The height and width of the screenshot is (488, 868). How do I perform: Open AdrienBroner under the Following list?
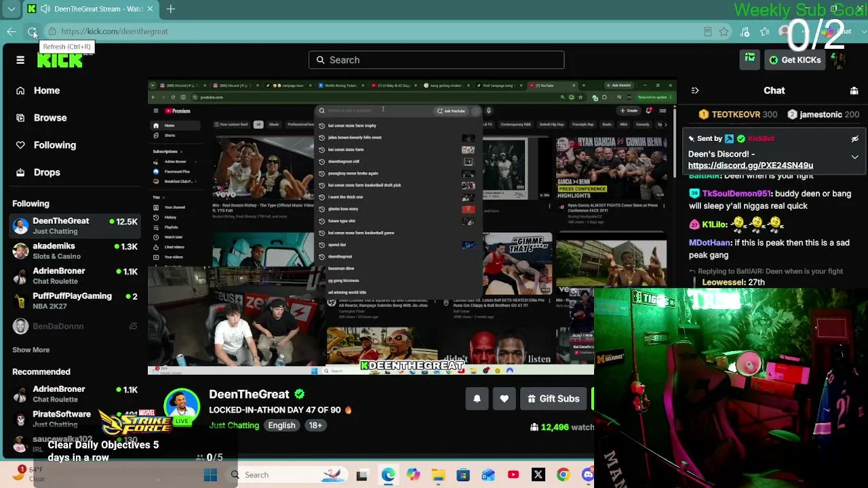pos(75,276)
